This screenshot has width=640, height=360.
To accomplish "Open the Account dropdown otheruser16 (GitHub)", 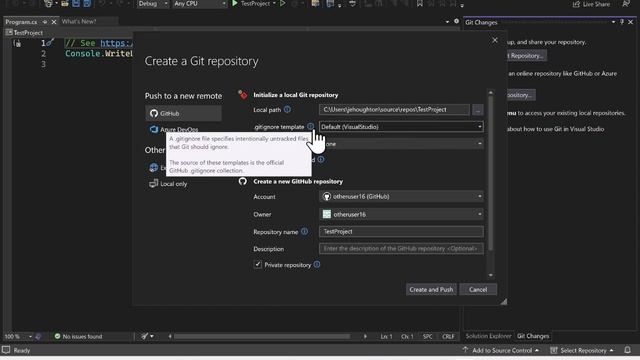I will [x=401, y=196].
